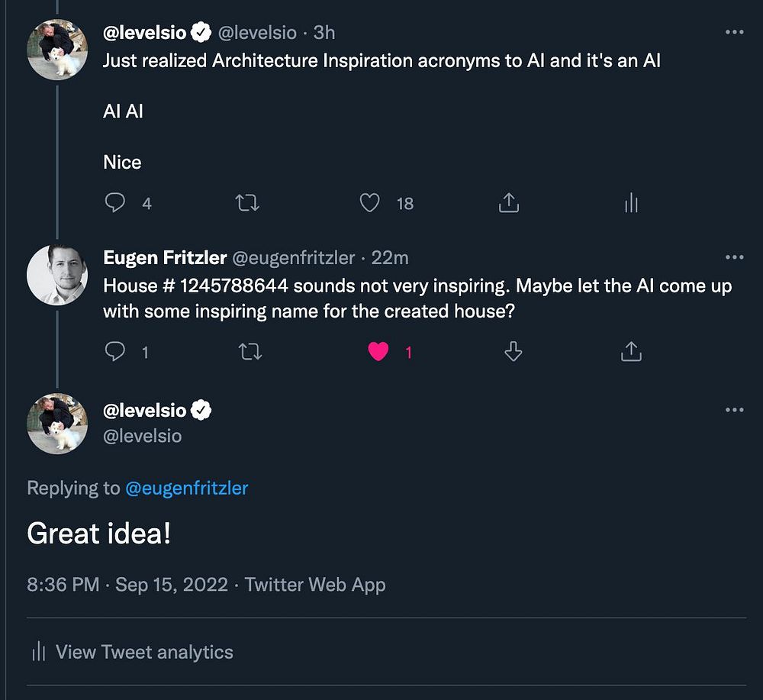The image size is (763, 700).
Task: Share Eugen Fritzler's tweet
Action: pyautogui.click(x=630, y=351)
